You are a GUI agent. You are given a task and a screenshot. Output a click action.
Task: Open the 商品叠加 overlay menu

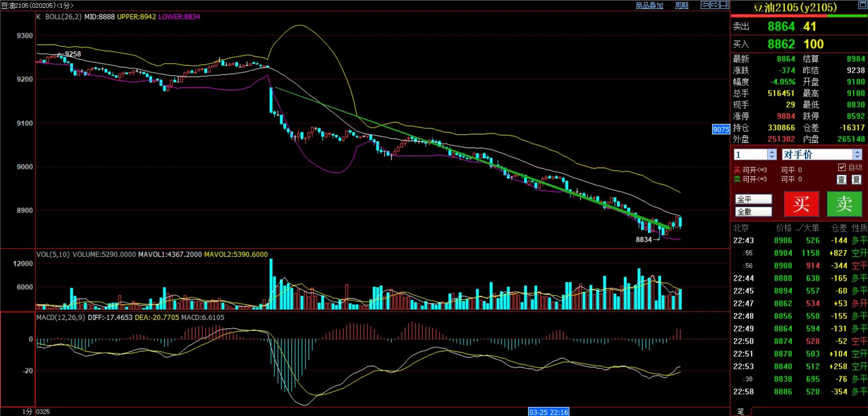tap(649, 5)
